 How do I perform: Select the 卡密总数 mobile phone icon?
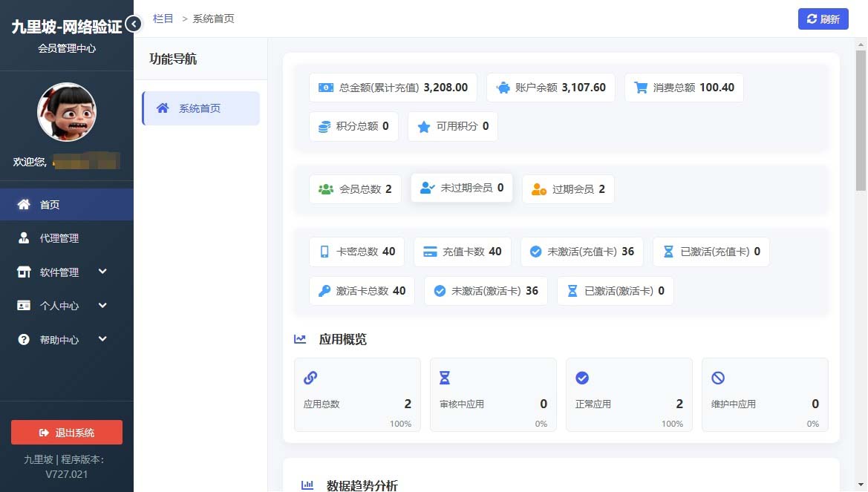[x=324, y=252]
